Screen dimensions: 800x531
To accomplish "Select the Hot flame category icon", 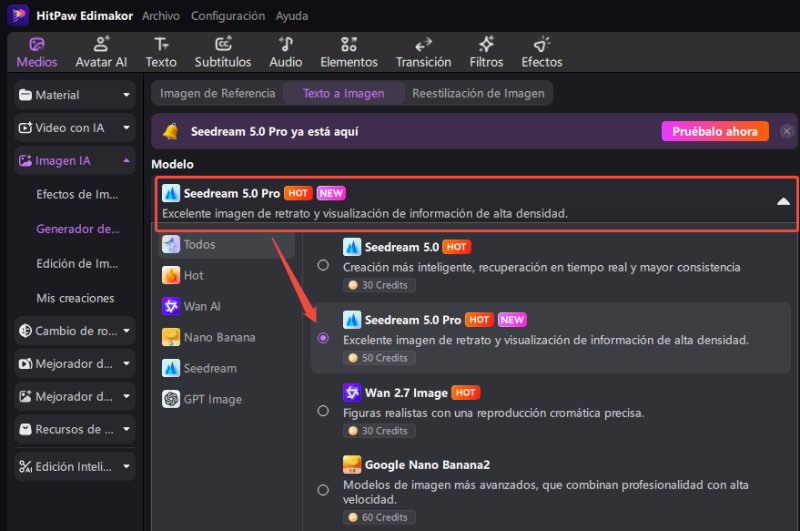I will point(171,275).
